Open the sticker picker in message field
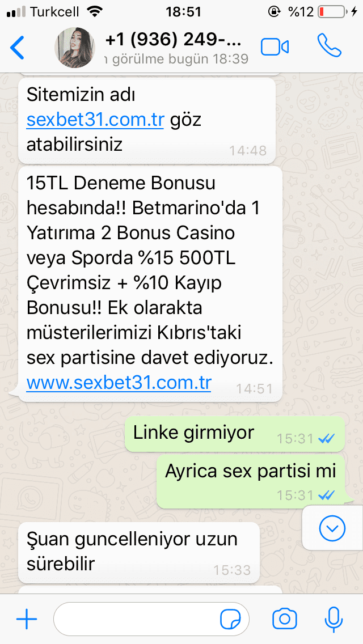The width and height of the screenshot is (363, 644). (x=230, y=619)
